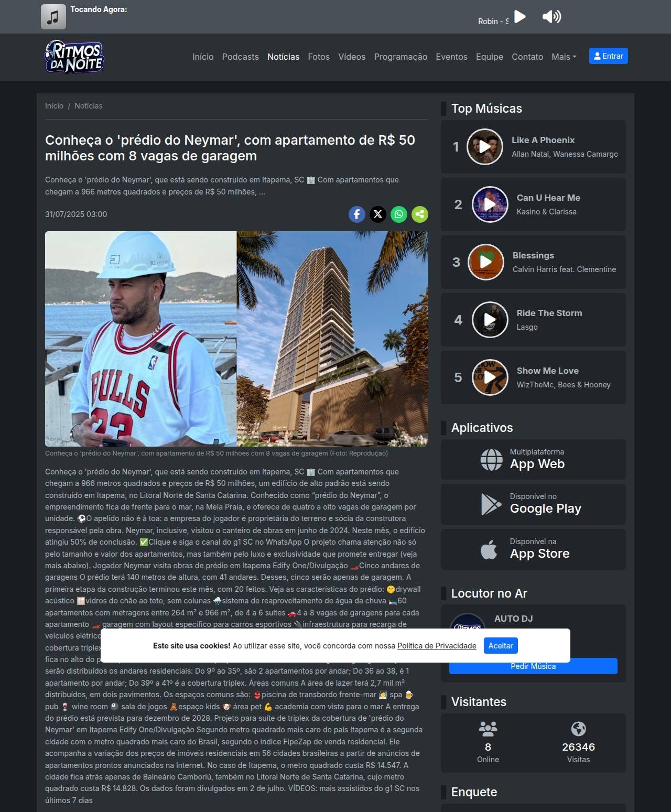Click the music note now-playing icon
This screenshot has height=812, width=671.
(53, 17)
